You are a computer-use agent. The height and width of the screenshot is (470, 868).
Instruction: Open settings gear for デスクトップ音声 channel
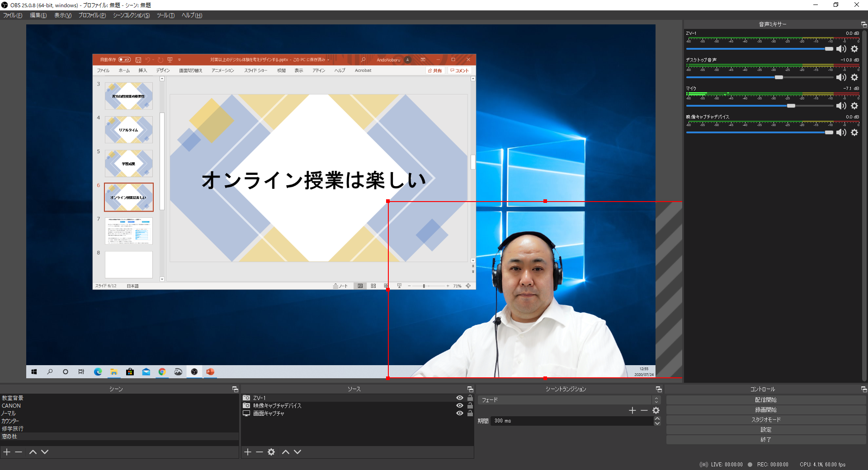click(854, 77)
